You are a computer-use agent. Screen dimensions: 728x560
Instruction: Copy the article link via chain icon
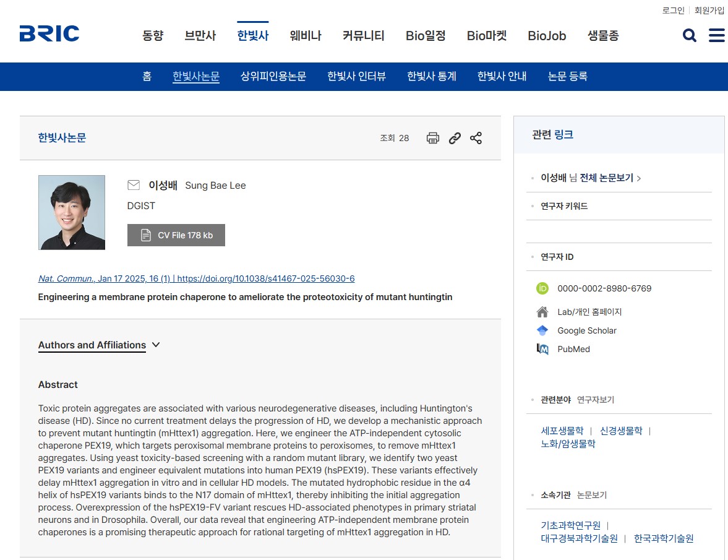[x=455, y=138]
